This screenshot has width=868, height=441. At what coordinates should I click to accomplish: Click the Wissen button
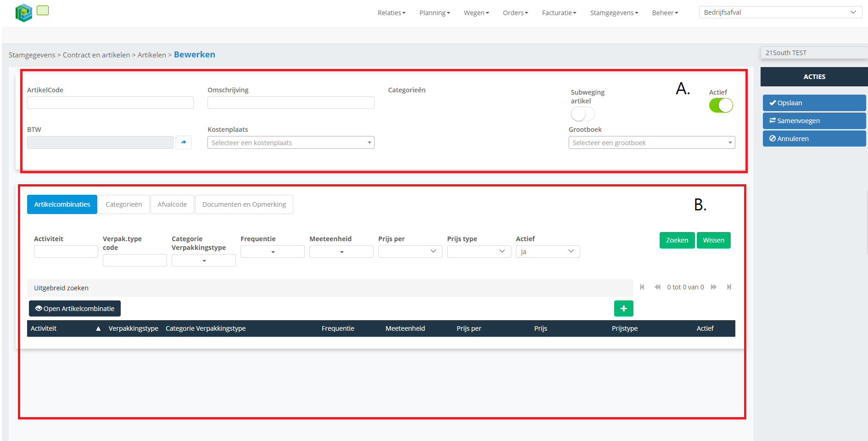[x=713, y=240]
